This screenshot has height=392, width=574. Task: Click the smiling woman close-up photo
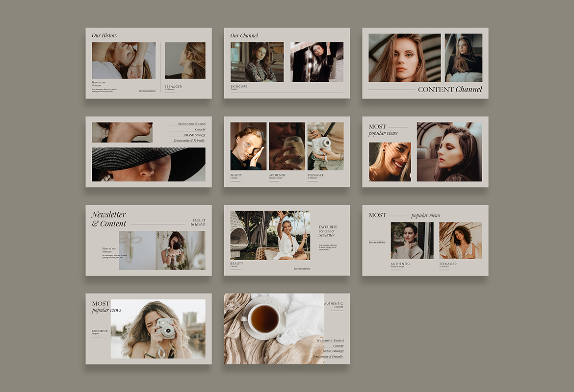(x=390, y=162)
